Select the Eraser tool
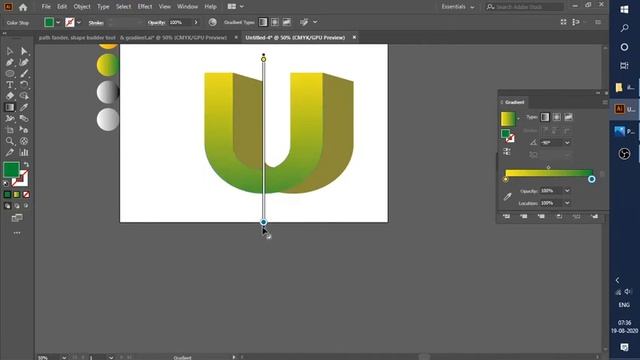Viewport: 640px width, 360px height. click(x=9, y=96)
